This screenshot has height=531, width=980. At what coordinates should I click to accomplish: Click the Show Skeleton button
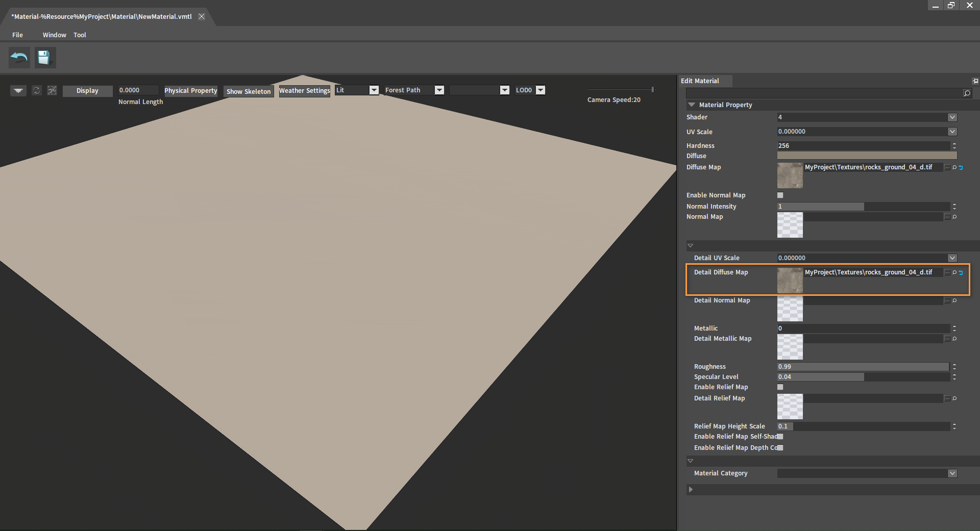[x=249, y=91]
